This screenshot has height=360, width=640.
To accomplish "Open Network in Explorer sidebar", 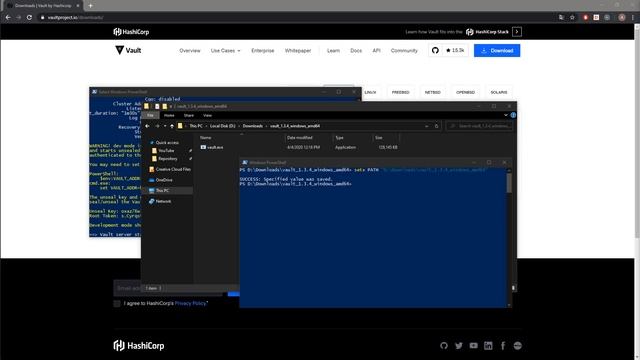I will (x=160, y=201).
